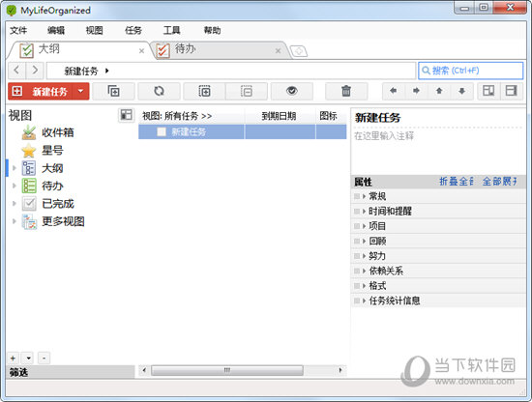Screen dimensions: 532x402
Task: Move task left with arrow icon
Action: coord(394,91)
